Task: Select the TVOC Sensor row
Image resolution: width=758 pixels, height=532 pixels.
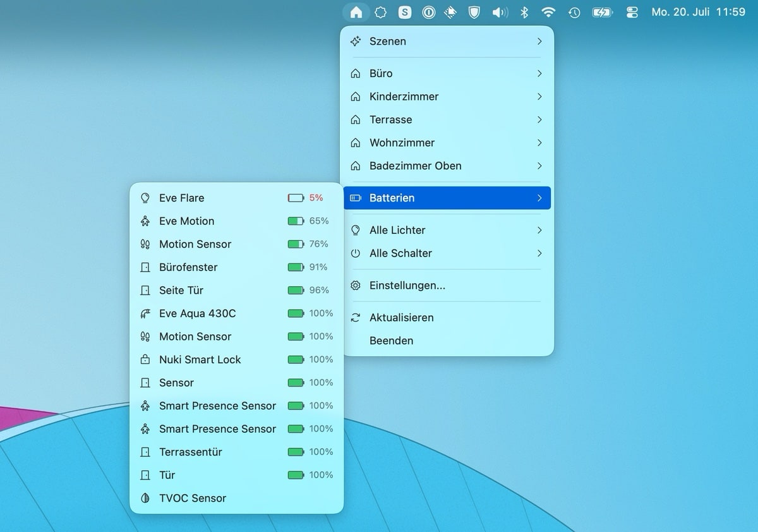Action: (237, 498)
